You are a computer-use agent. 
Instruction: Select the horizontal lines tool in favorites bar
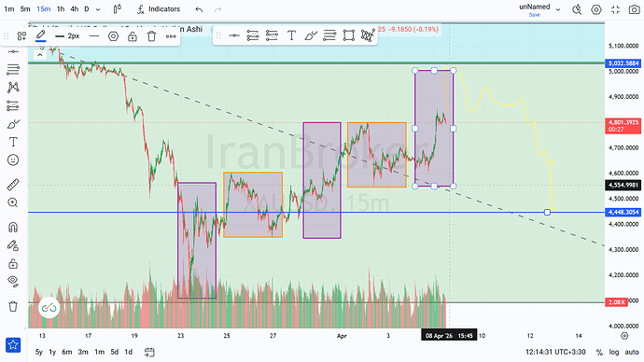click(329, 35)
